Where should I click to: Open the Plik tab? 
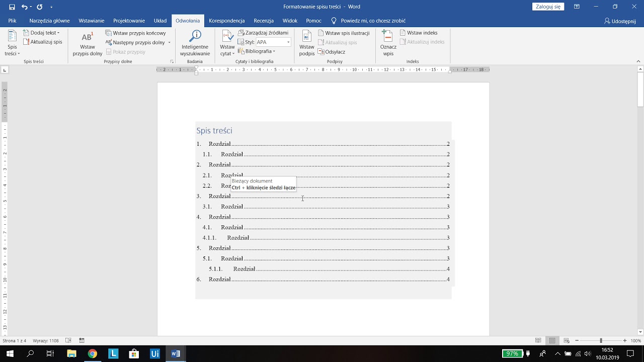coord(13,21)
